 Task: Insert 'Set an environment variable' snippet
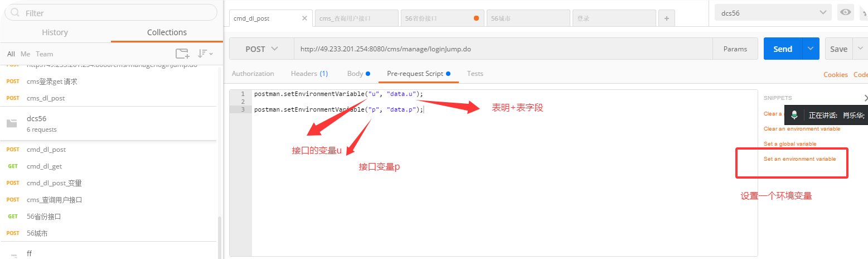(x=799, y=159)
